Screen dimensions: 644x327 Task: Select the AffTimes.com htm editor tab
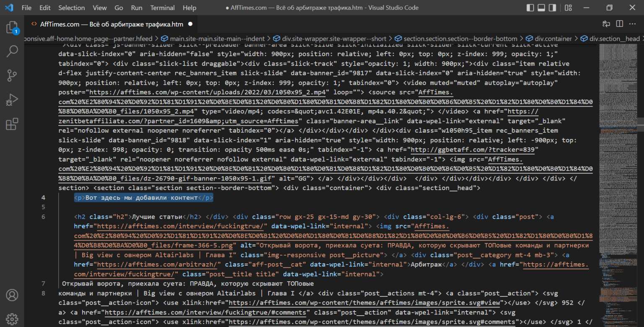[112, 24]
